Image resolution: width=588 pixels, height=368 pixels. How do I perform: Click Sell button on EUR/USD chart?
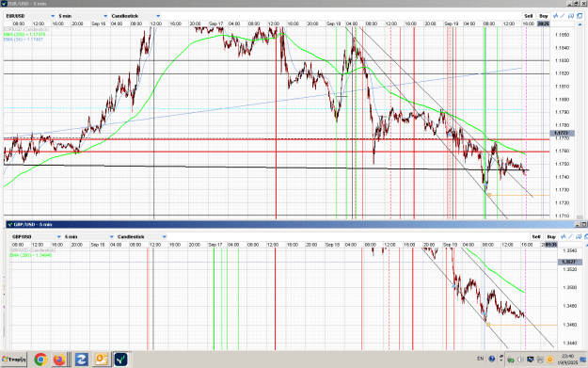pyautogui.click(x=529, y=16)
